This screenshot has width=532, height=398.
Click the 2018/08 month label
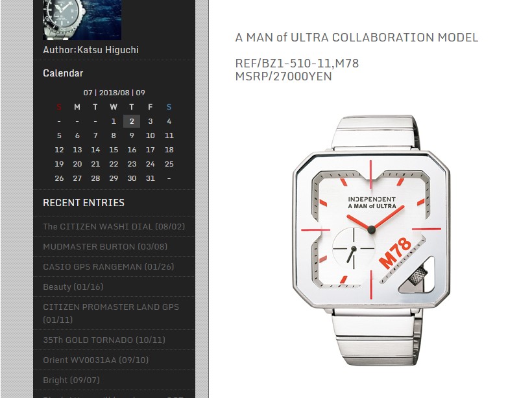tap(114, 93)
